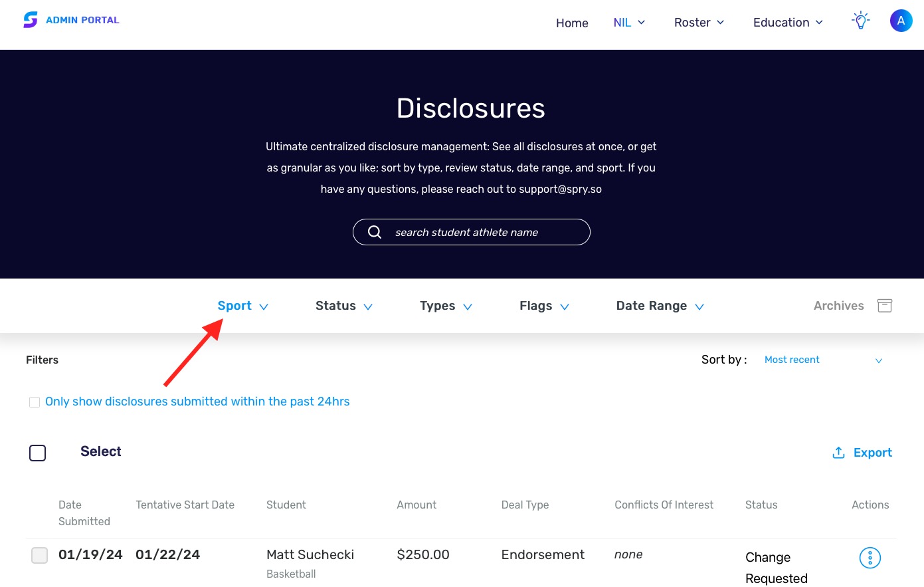Image resolution: width=924 pixels, height=587 pixels.
Task: Click the Conflicts Of Interest column header
Action: [664, 505]
